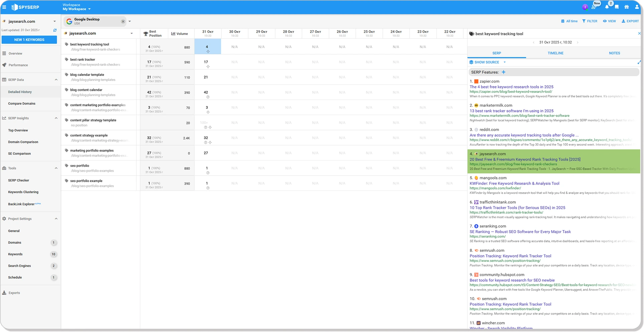Select the highlighted position 4 cell for 31 Окт
Image resolution: width=644 pixels, height=332 pixels.
pyautogui.click(x=207, y=46)
